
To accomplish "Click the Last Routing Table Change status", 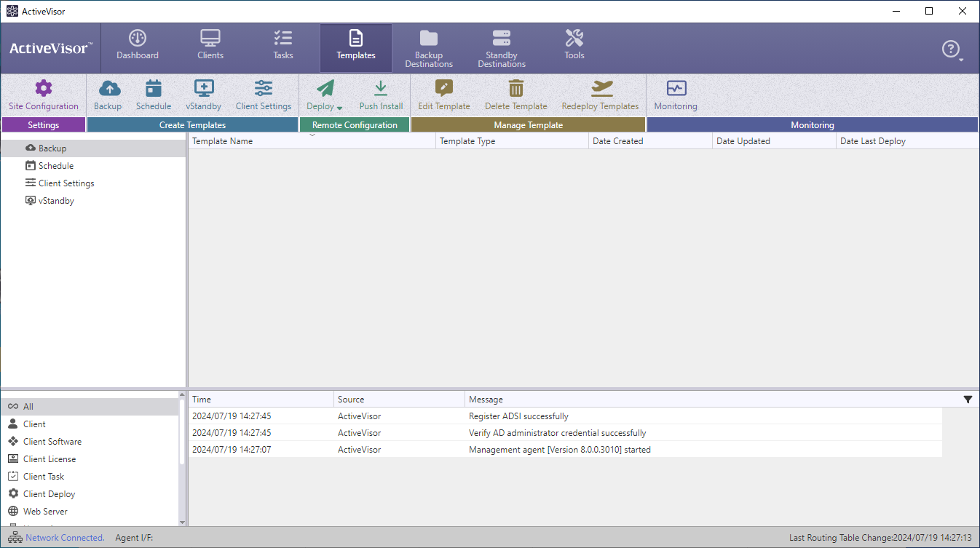I will 880,538.
